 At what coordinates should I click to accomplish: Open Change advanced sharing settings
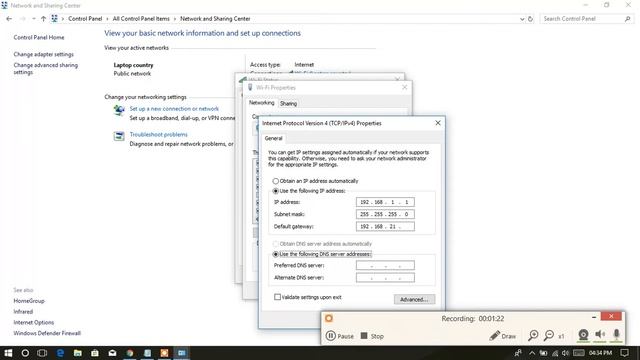tap(45, 69)
